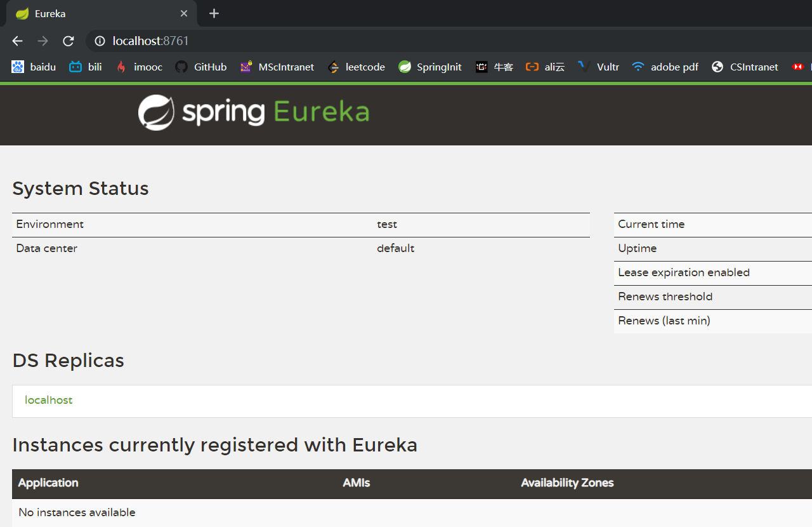The width and height of the screenshot is (812, 527).
Task: Open the imooc bookmark
Action: tap(140, 67)
